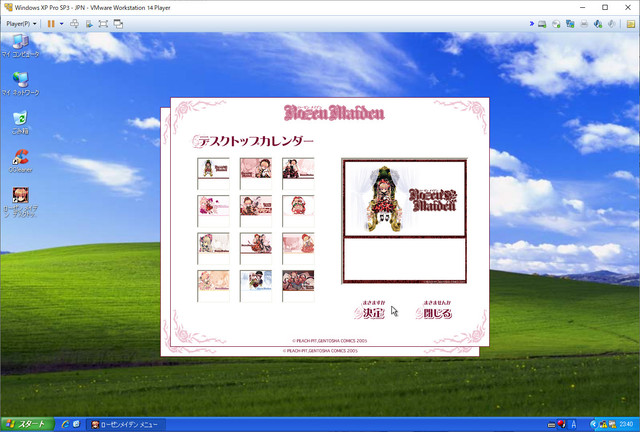Click the removable device install icon with the blue arrow
The image size is (640, 432).
(x=89, y=24)
